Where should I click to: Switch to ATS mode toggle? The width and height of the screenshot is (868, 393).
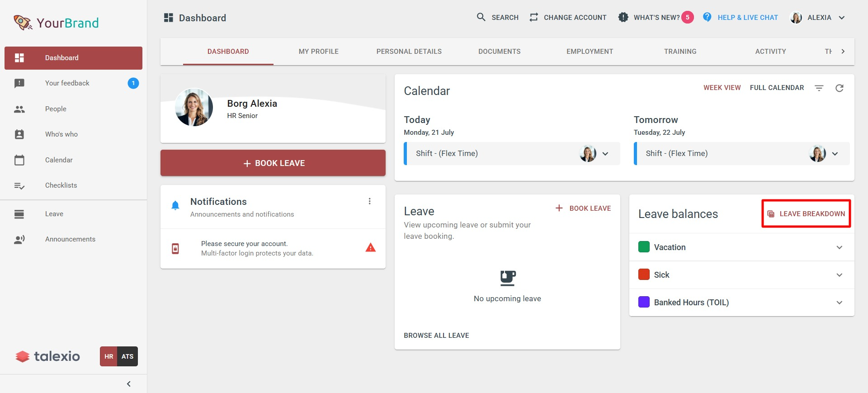(x=127, y=356)
